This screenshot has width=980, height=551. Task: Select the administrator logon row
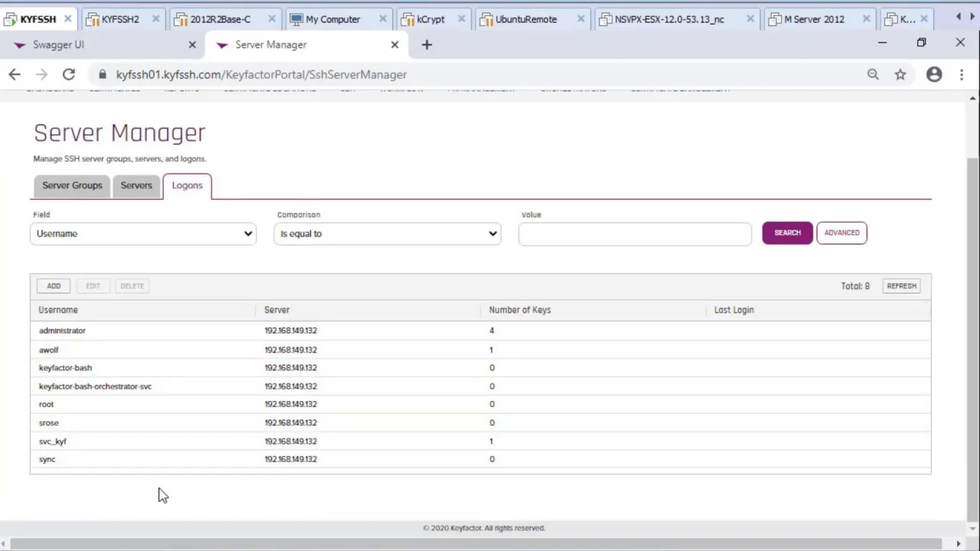pos(63,331)
